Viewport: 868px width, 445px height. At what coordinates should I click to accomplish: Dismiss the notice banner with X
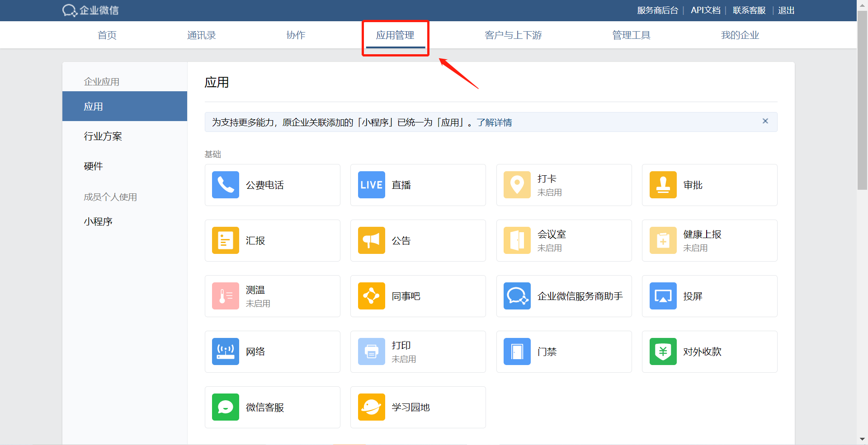pyautogui.click(x=765, y=121)
